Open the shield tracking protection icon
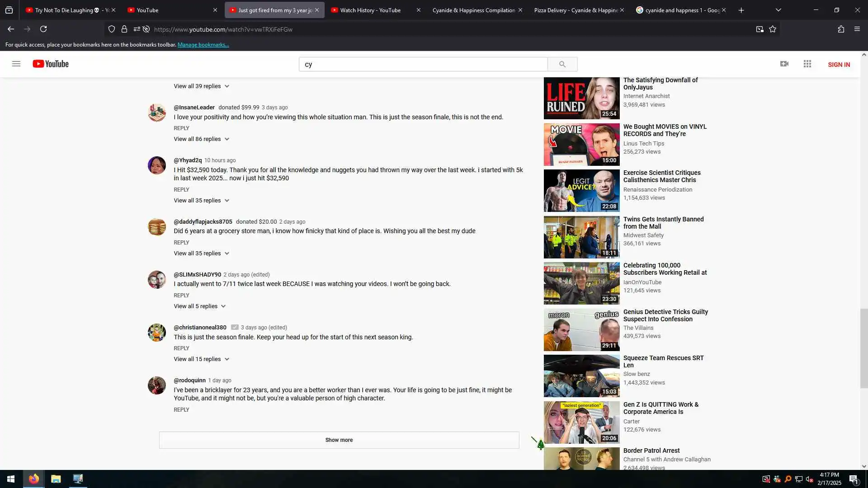The height and width of the screenshot is (488, 868). pos(112,29)
